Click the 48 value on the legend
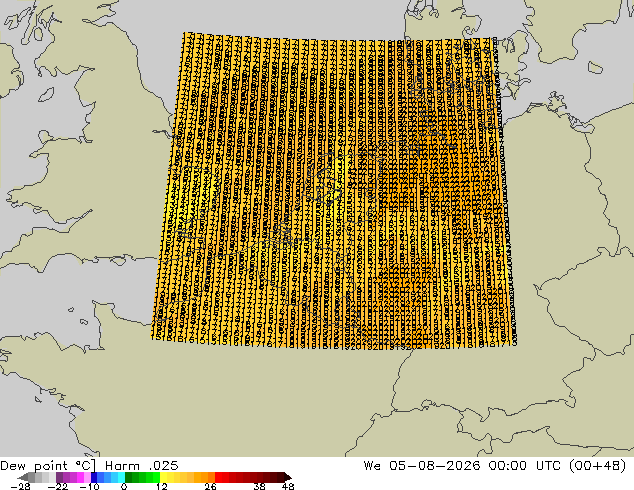 click(x=288, y=486)
